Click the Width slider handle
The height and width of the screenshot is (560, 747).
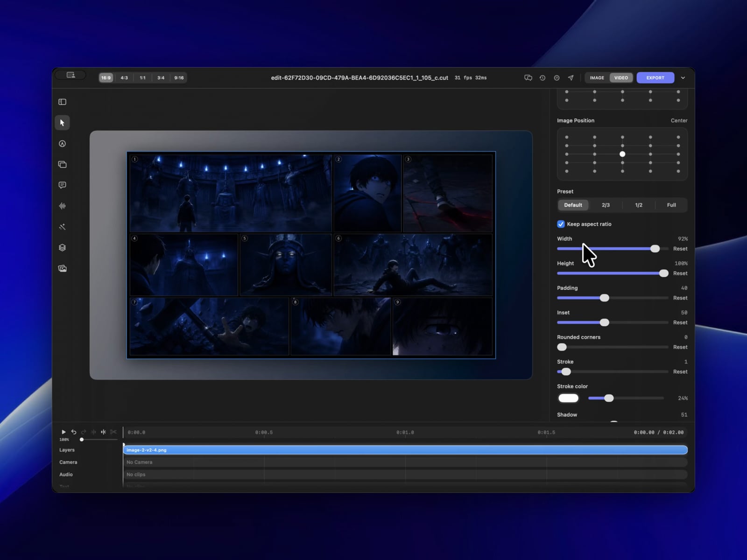click(655, 249)
